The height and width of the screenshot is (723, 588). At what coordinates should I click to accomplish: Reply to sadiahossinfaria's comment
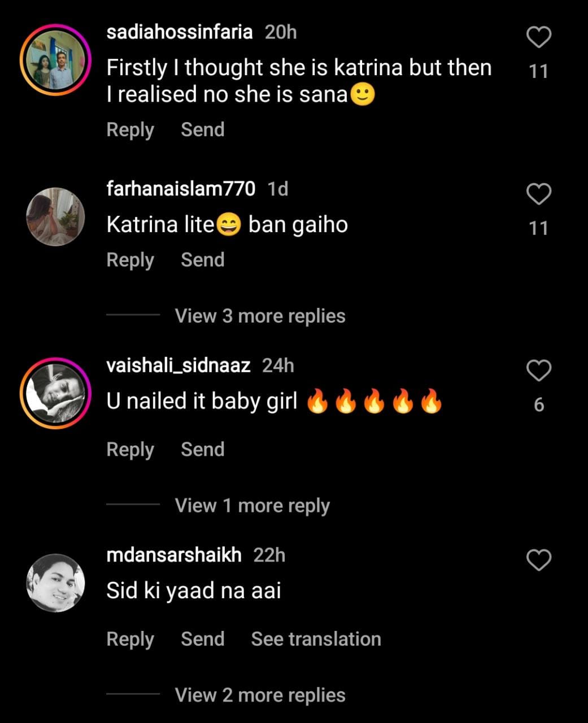click(130, 130)
